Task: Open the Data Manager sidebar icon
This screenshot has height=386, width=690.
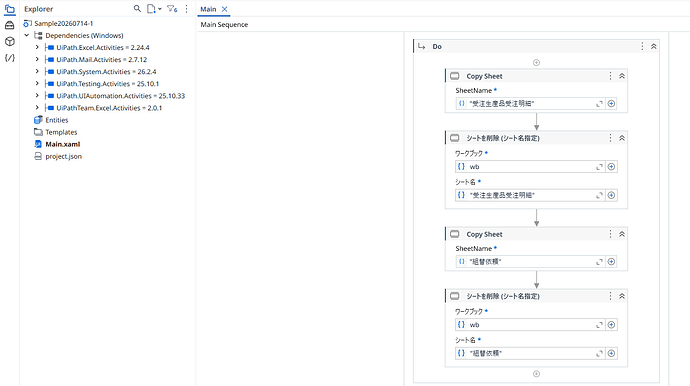Action: tap(10, 26)
